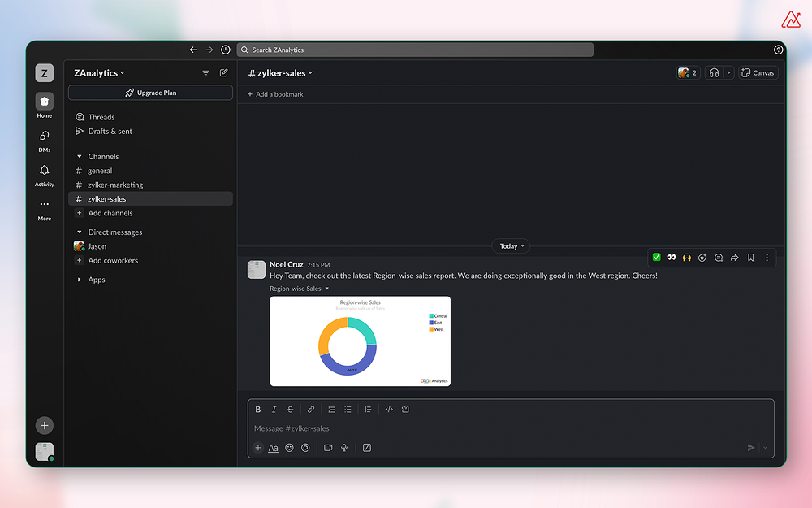Open the Region-wise Sales chart image
812x508 pixels.
[x=361, y=341]
